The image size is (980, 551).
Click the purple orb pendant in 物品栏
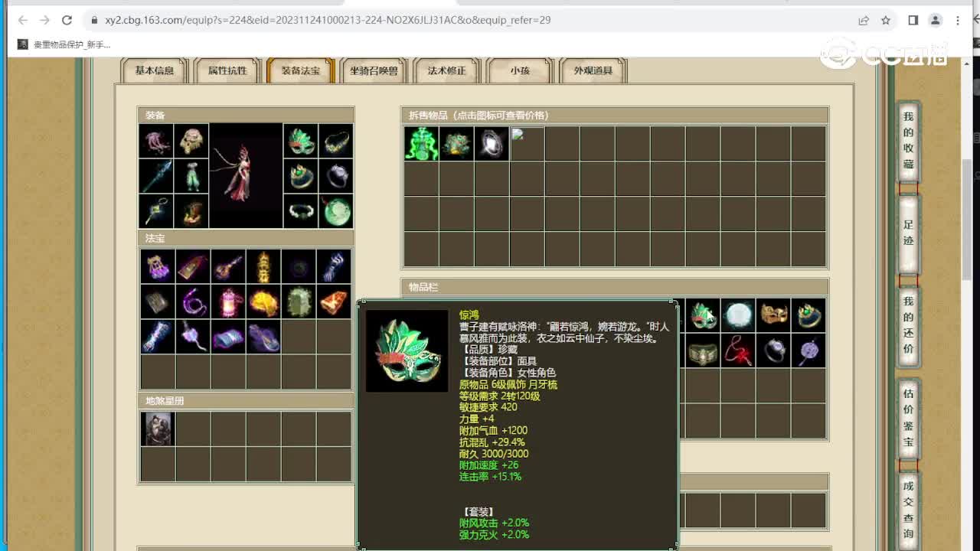coord(808,350)
